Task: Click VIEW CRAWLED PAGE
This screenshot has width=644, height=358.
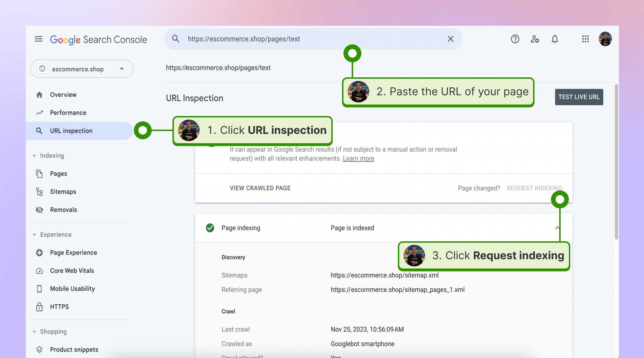Action: [260, 188]
